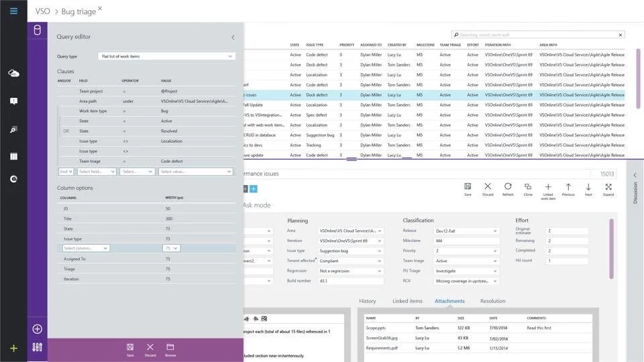Open the hamburger menu icon
The height and width of the screenshot is (362, 644).
click(x=13, y=11)
